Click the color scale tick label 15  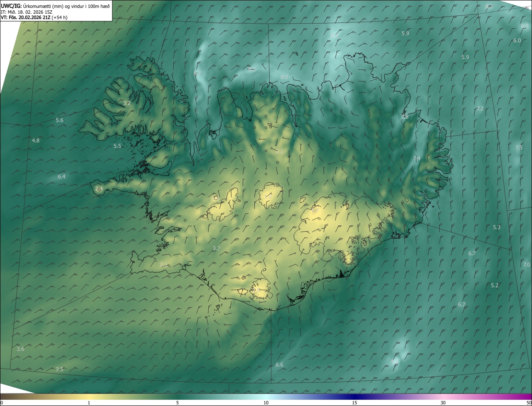(x=355, y=403)
